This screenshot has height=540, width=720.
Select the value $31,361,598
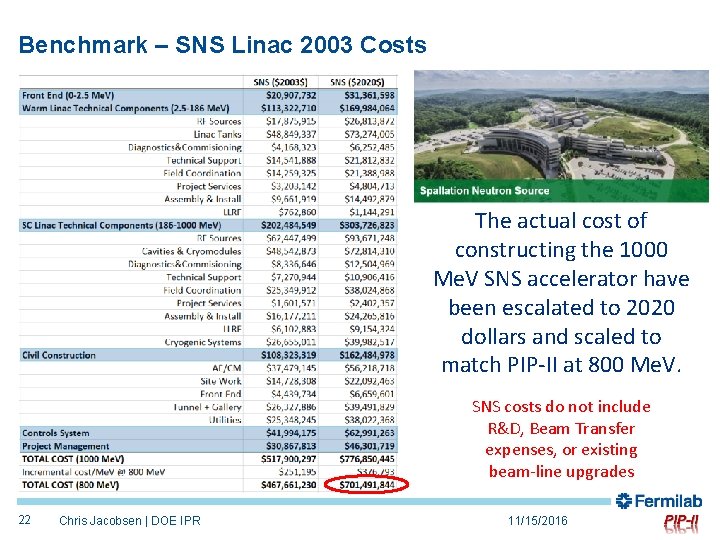pos(369,96)
